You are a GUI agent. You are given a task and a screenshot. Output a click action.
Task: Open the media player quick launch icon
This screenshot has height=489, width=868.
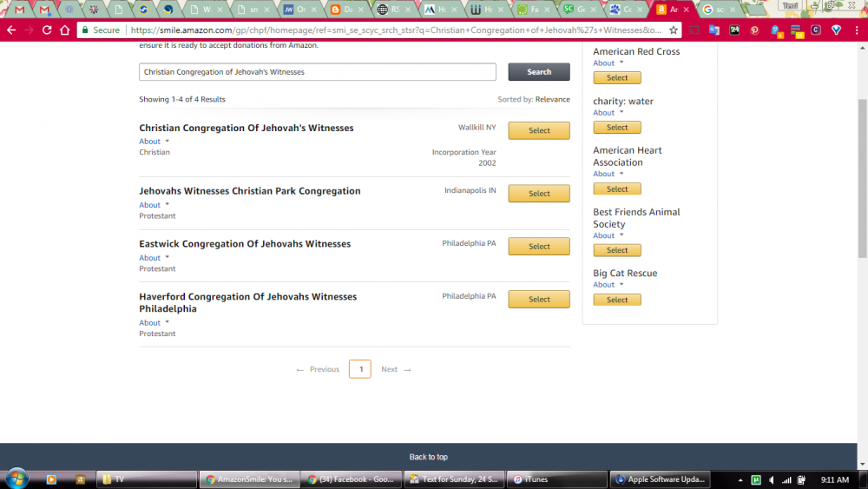pyautogui.click(x=51, y=479)
